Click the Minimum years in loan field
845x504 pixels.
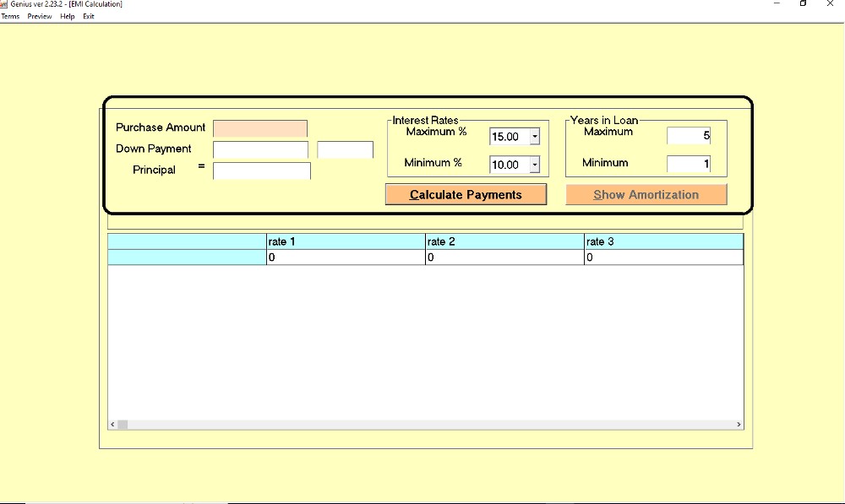(689, 164)
